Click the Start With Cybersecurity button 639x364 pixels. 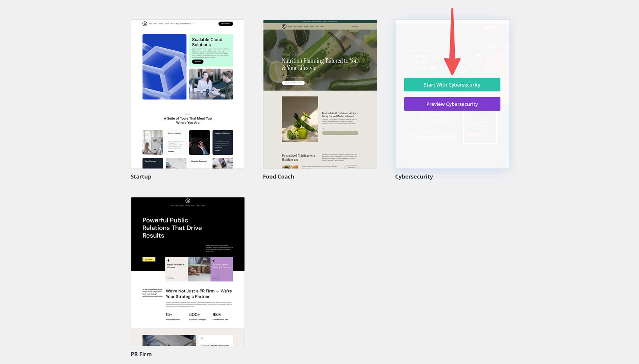tap(452, 84)
